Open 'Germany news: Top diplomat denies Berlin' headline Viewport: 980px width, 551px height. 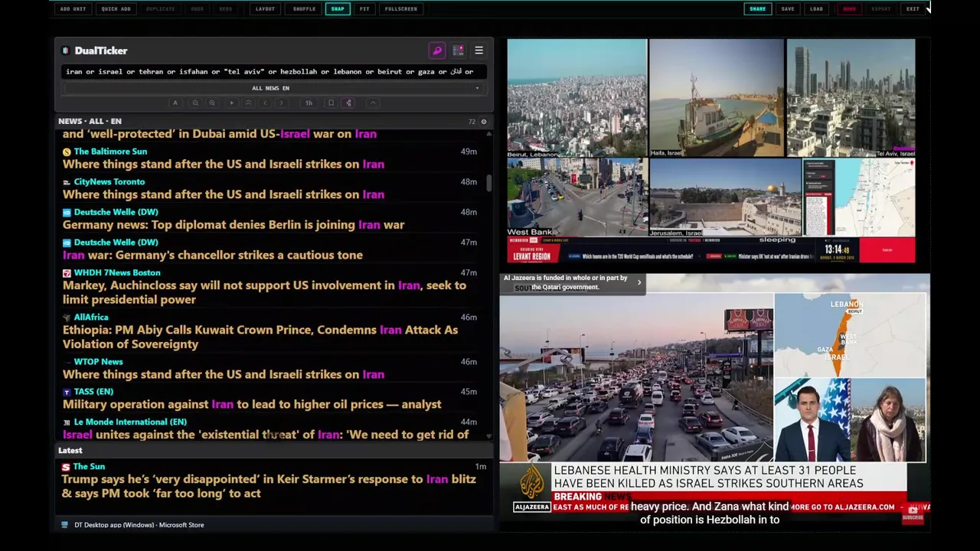[234, 224]
